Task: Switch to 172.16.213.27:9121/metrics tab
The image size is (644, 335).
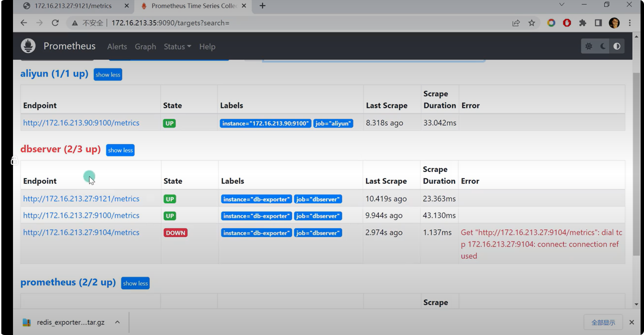Action: (73, 6)
